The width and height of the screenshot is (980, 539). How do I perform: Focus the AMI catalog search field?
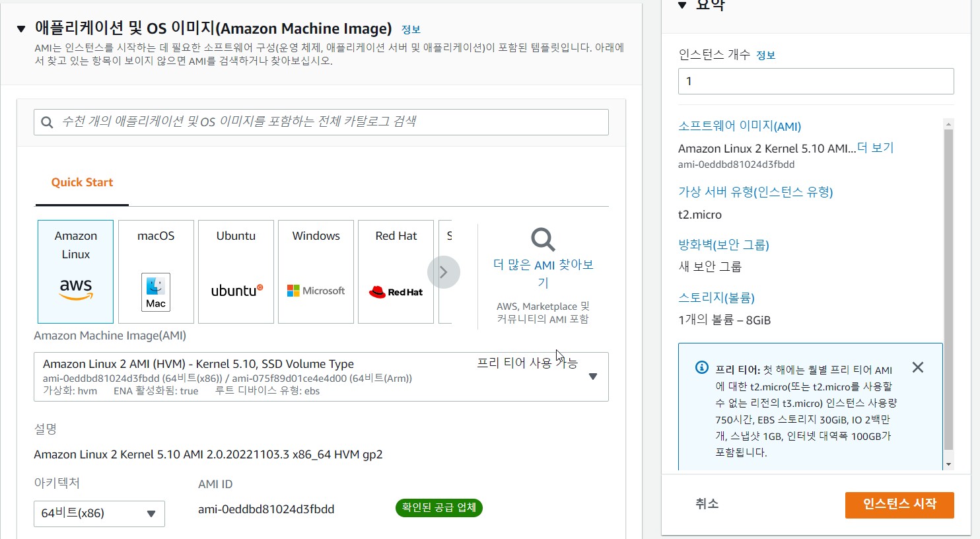(321, 122)
